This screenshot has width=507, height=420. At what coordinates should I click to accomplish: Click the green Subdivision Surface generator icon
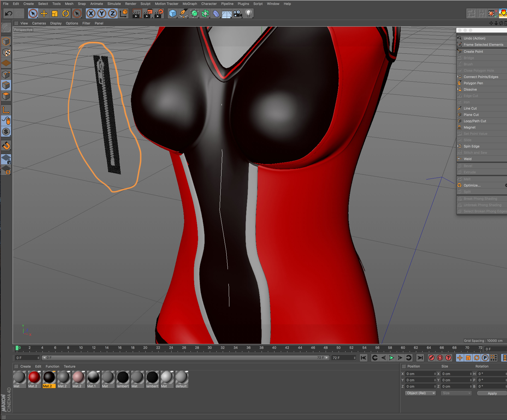coord(194,14)
